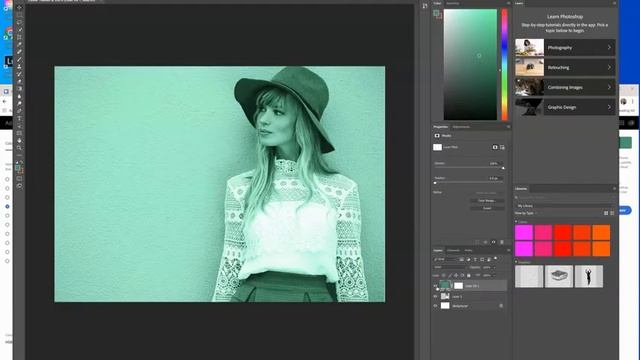Click the Color Range button
The image size is (640, 360).
click(487, 201)
